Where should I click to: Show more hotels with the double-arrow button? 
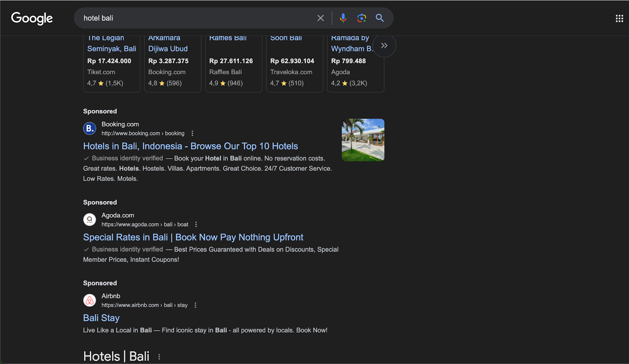pyautogui.click(x=384, y=46)
